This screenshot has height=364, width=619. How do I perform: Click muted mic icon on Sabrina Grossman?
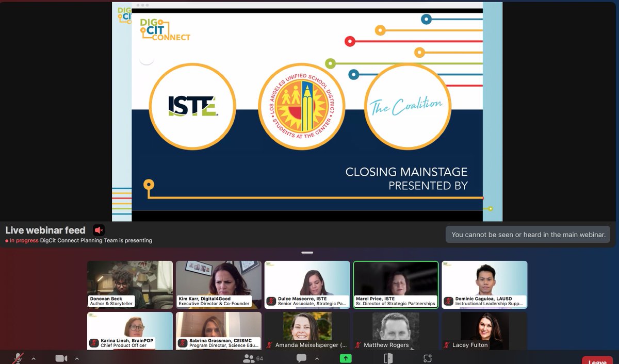click(x=183, y=343)
